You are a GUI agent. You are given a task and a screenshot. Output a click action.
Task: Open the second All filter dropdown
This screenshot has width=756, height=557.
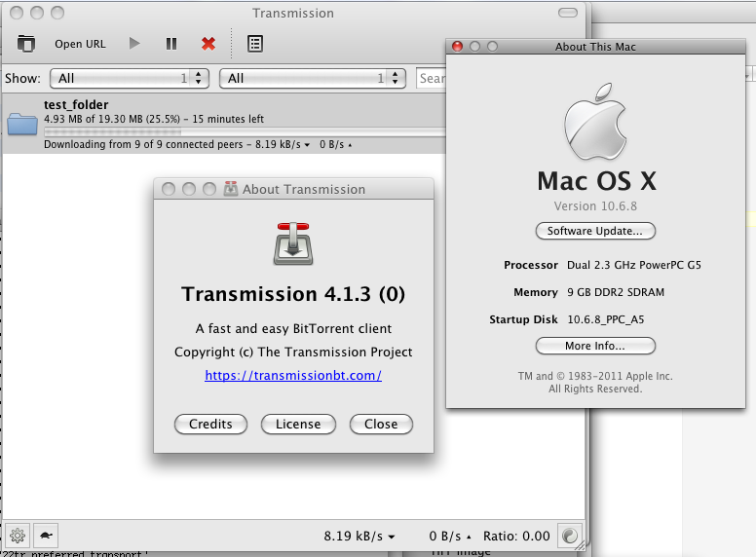(313, 78)
